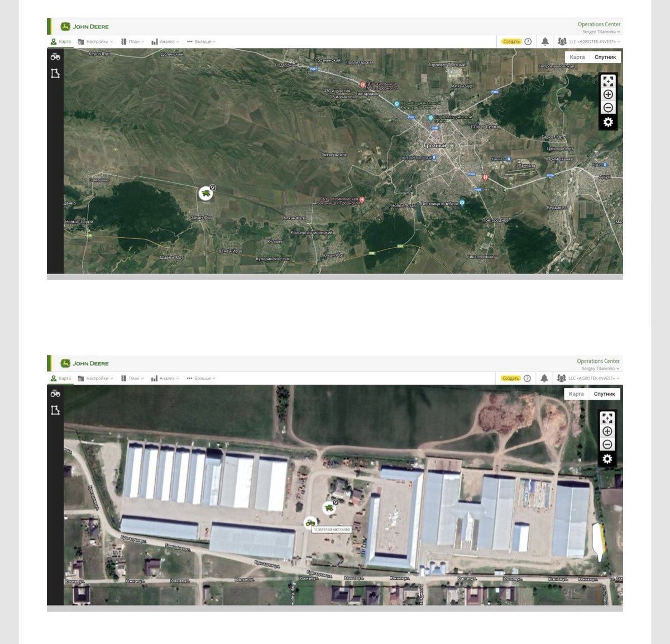670x644 pixels.
Task: Open the field boundary icon beside the farm close-up map
Action: (x=55, y=410)
